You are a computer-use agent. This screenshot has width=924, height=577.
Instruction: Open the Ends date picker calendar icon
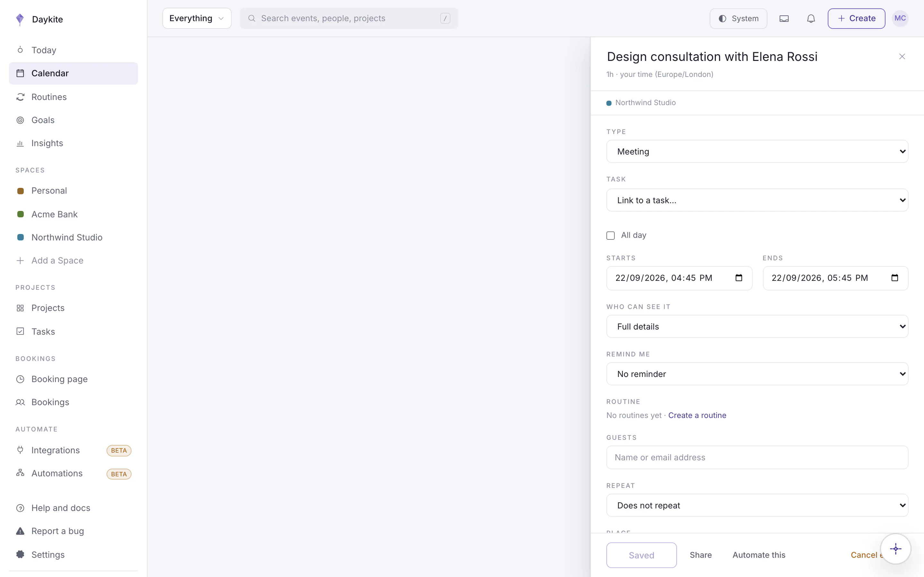894,278
